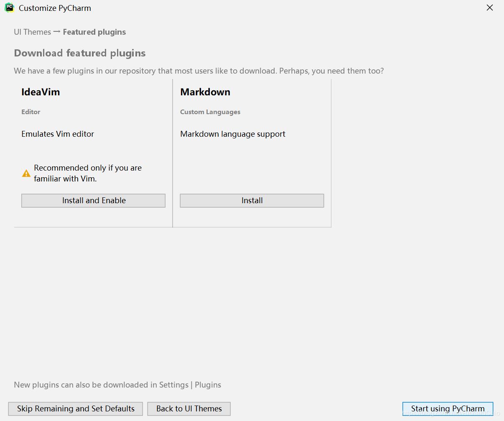
Task: Close the Customize PyCharm window
Action: (x=489, y=8)
